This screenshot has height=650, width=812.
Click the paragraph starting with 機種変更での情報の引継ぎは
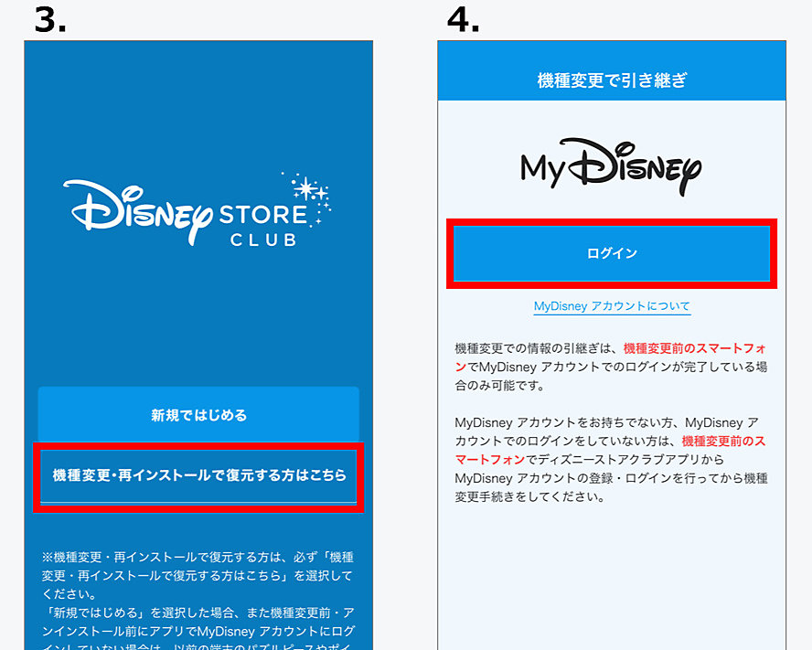[611, 367]
